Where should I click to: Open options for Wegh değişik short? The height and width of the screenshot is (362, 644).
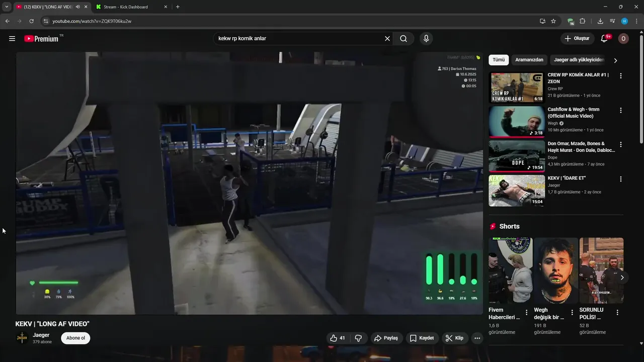572,312
